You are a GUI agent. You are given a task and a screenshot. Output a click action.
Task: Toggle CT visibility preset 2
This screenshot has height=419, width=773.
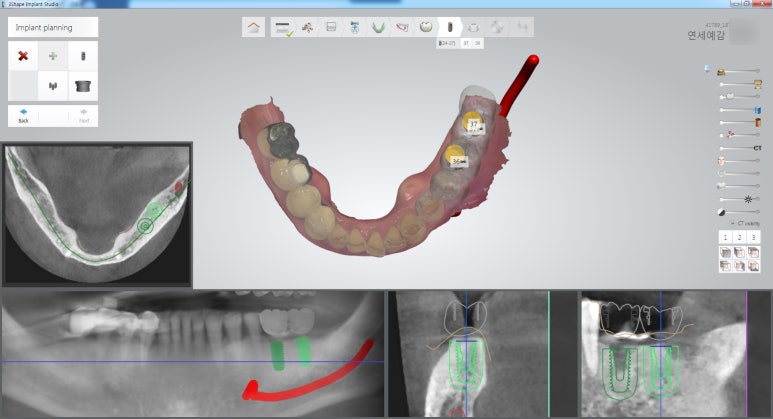pos(739,237)
